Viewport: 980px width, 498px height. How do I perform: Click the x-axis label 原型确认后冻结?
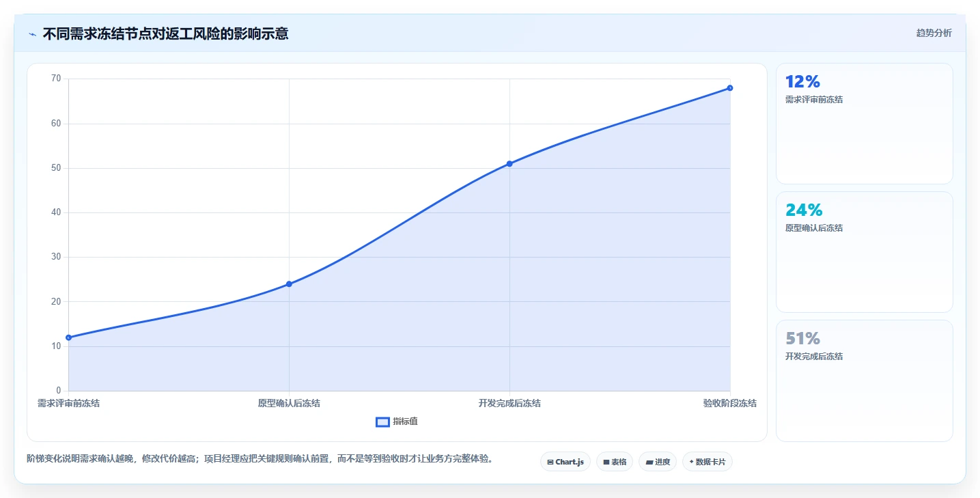pos(289,404)
